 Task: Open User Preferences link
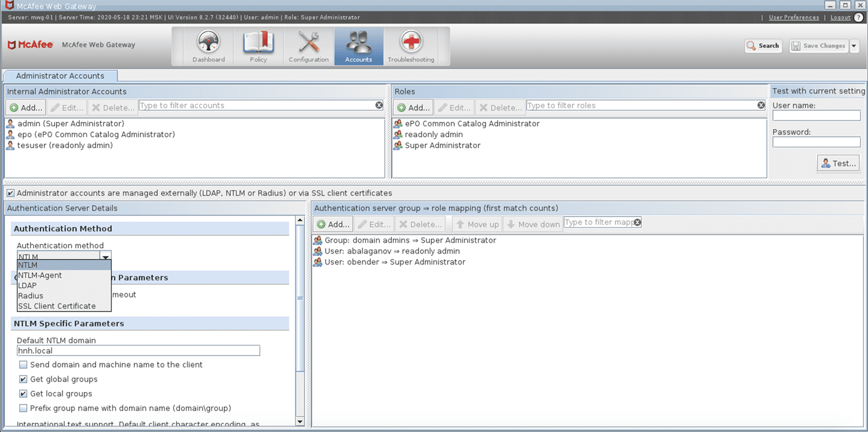794,17
